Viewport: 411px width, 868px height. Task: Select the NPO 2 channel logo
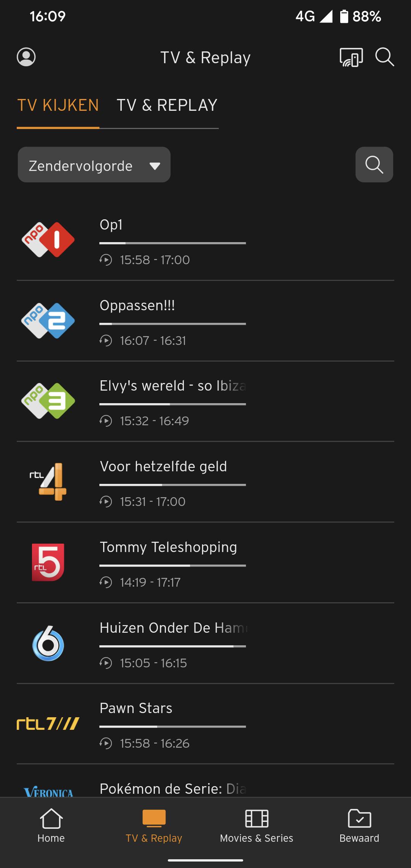(x=48, y=321)
